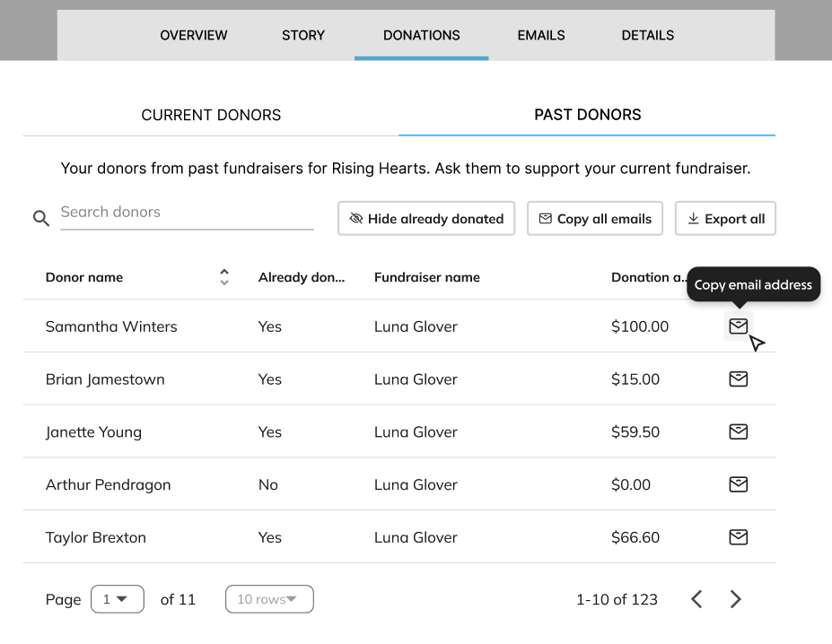Toggle Hide already donated
This screenshot has width=832, height=644.
click(426, 219)
